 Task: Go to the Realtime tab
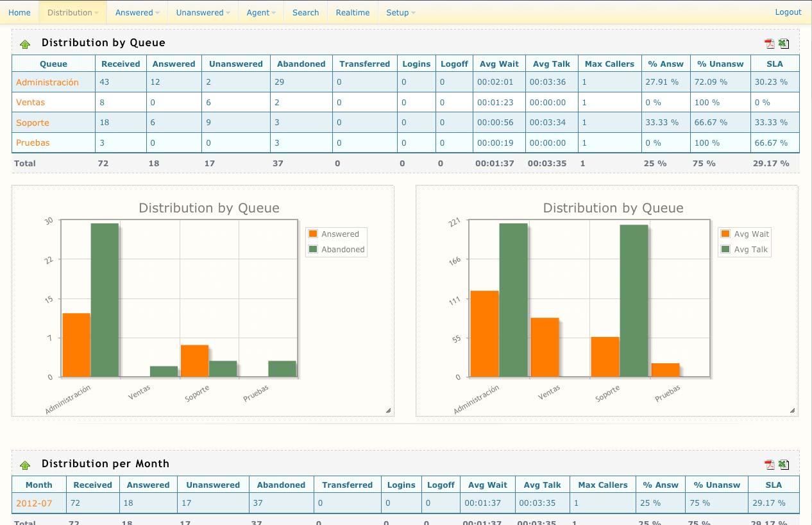click(x=352, y=12)
